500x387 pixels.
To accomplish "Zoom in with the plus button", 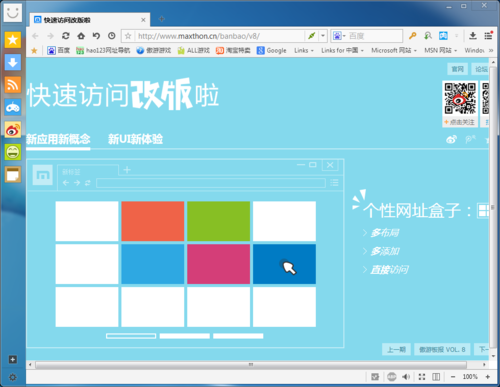I will click(x=488, y=377).
